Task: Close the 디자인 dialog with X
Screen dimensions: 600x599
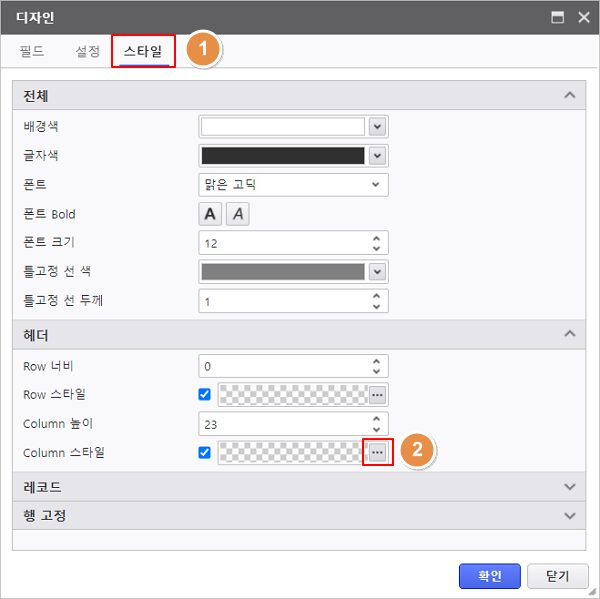Action: click(x=583, y=17)
